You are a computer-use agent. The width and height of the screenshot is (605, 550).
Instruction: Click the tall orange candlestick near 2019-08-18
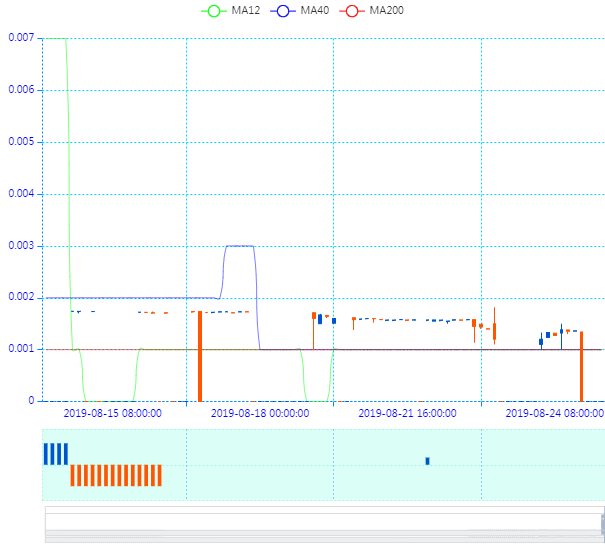point(200,356)
